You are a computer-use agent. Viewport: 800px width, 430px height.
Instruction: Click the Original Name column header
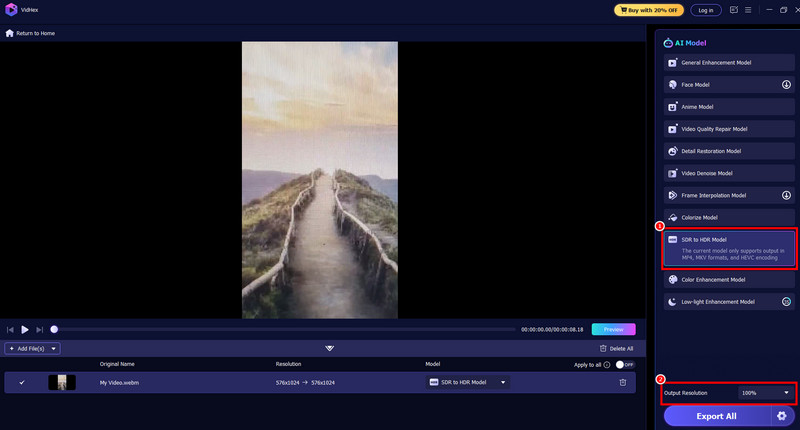coord(117,364)
